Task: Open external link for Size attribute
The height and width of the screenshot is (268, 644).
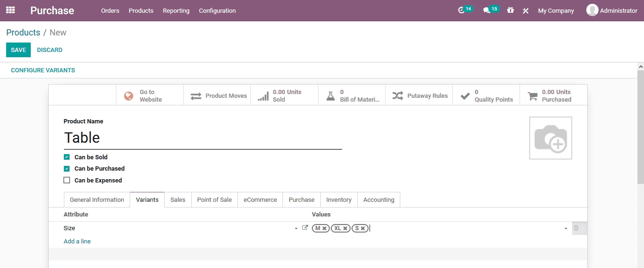Action: click(x=305, y=228)
